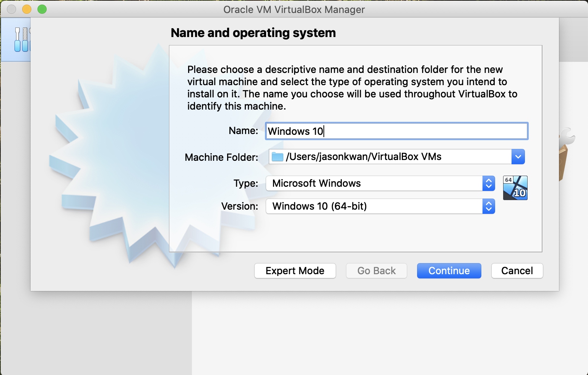Open the Type dropdown showing Microsoft Windows
This screenshot has width=588, height=375.
[x=380, y=183]
